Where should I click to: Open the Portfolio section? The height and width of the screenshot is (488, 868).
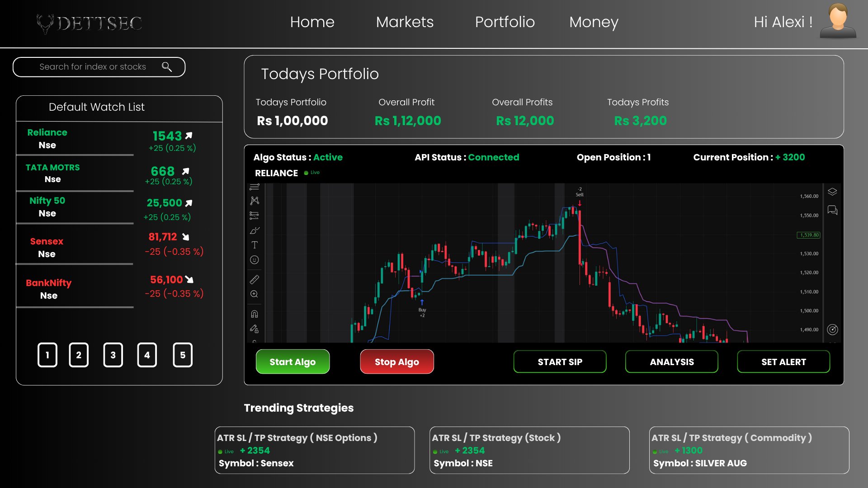tap(505, 22)
